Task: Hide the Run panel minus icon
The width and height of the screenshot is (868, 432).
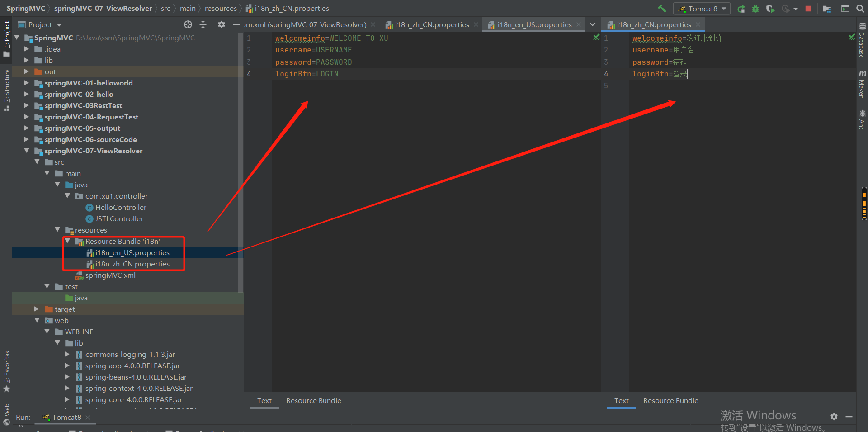Action: coord(849,417)
